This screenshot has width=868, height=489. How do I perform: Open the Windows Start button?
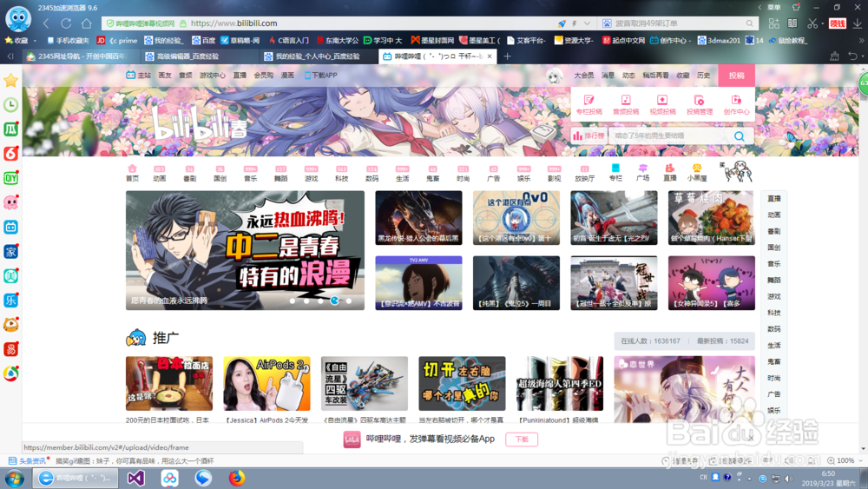[x=15, y=478]
